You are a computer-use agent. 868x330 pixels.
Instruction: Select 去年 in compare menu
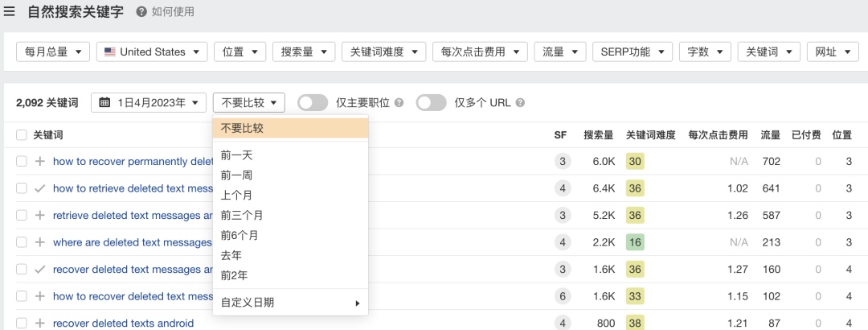tap(291, 255)
